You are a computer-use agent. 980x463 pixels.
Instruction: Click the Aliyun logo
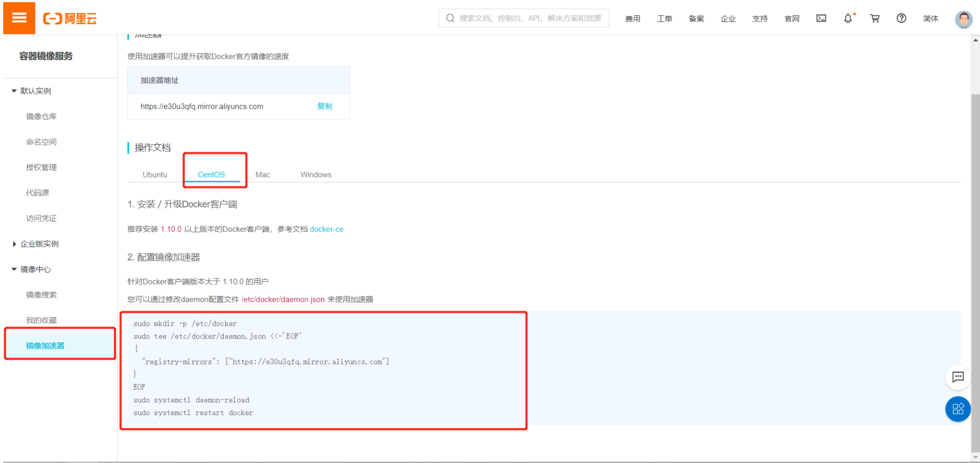(x=70, y=19)
